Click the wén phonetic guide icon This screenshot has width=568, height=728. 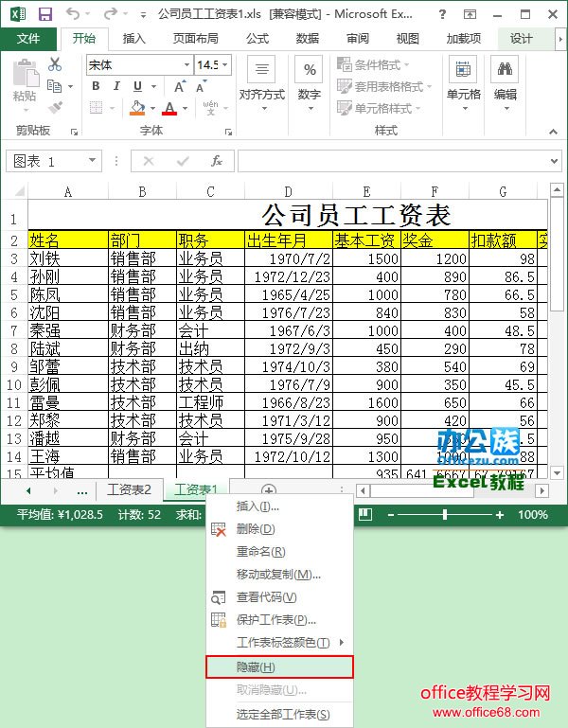click(210, 108)
